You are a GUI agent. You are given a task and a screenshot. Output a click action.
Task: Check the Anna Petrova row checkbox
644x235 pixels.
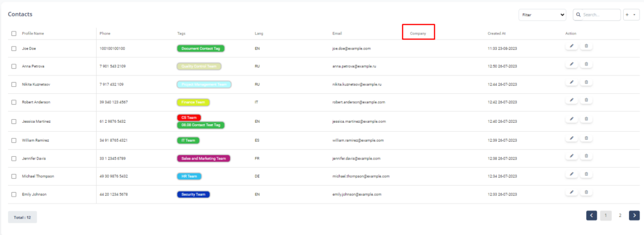point(14,66)
